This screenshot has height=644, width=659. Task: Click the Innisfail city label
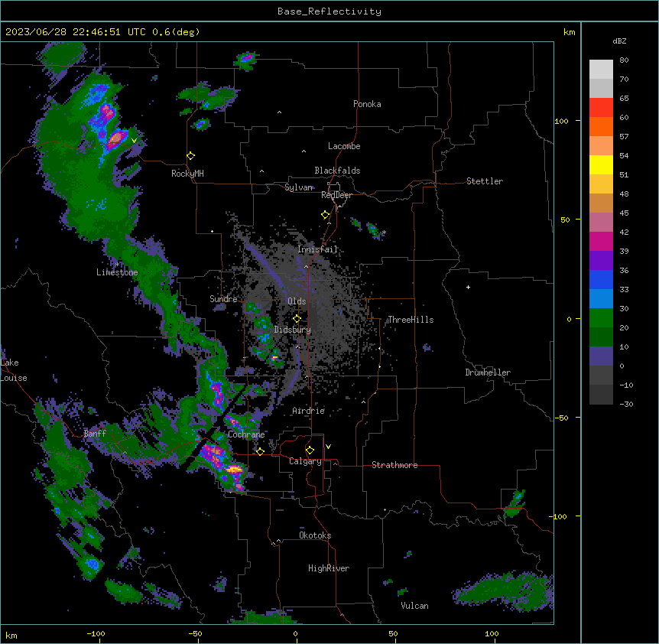318,249
